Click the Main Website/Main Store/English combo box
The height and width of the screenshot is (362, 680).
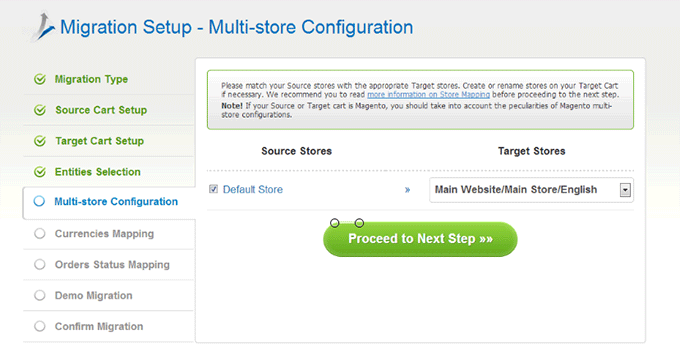point(531,190)
